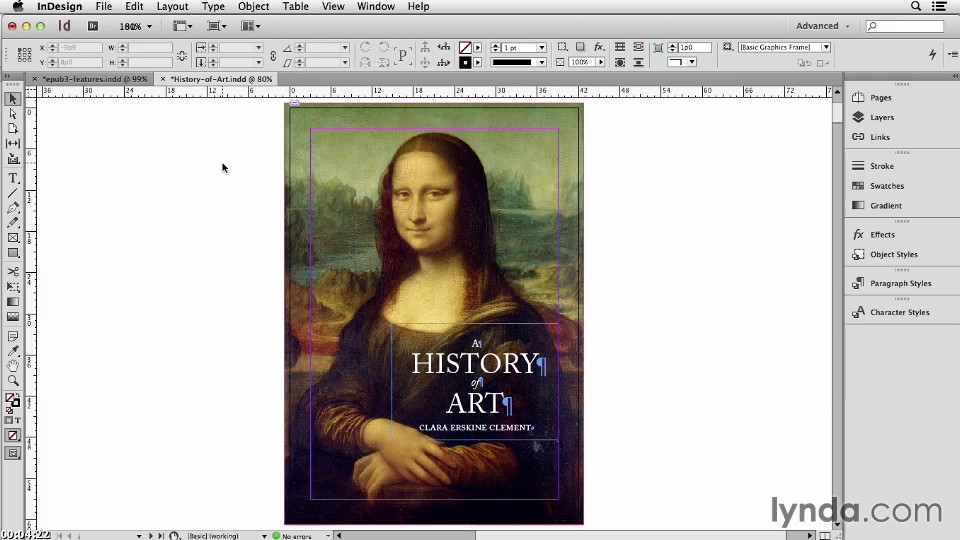Click the drop shadow icon in control bar

tap(580, 47)
